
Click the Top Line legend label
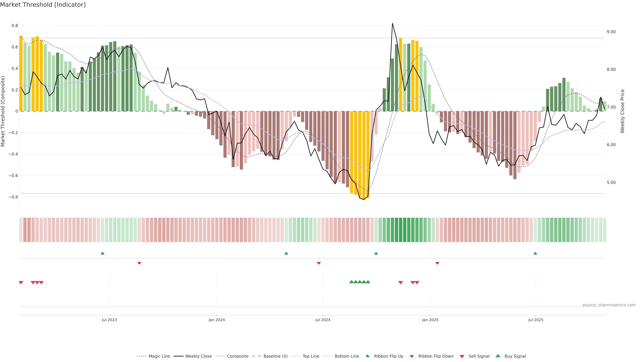[311, 356]
